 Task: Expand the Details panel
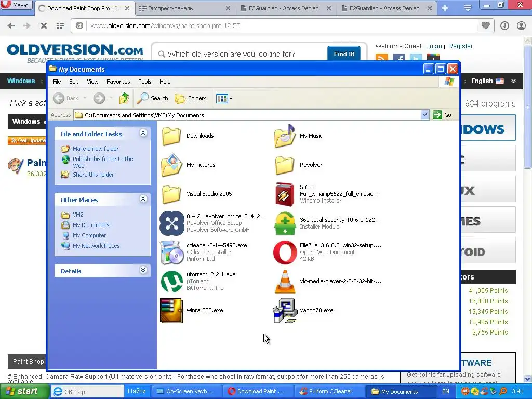tap(143, 270)
